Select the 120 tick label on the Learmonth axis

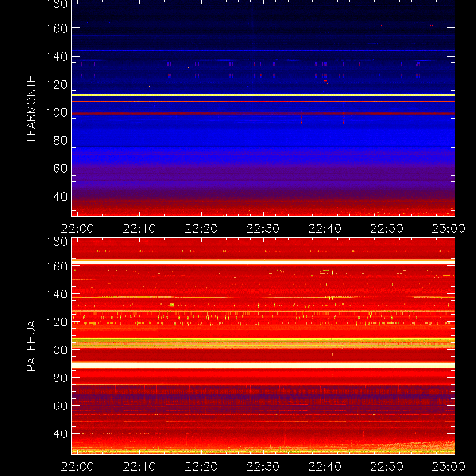(x=57, y=84)
